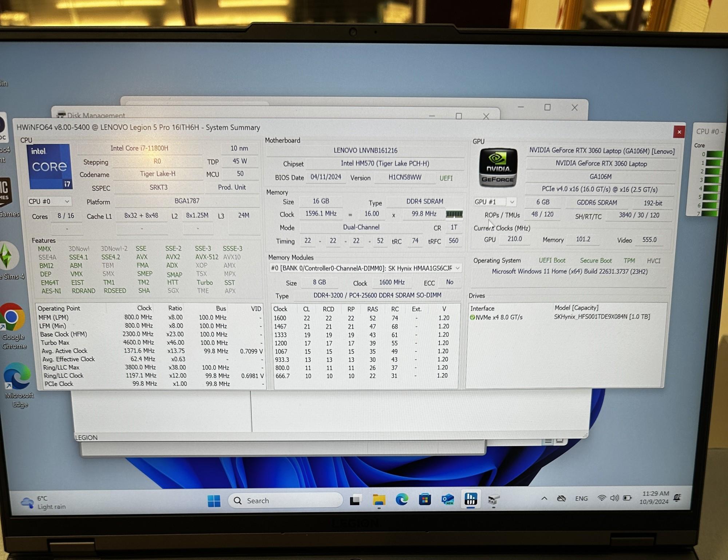This screenshot has width=728, height=560.
Task: Click the taskbar Search box
Action: coord(285,501)
